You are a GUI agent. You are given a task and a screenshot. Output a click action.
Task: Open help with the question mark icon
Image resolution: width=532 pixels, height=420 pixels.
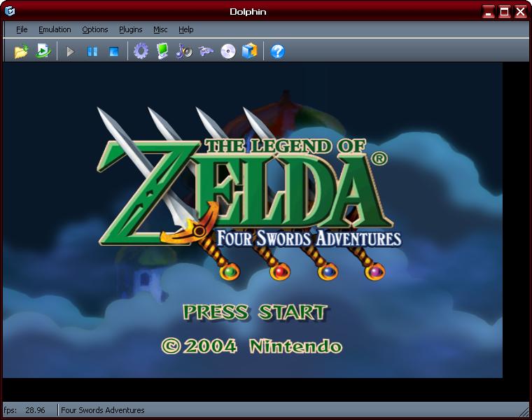277,52
